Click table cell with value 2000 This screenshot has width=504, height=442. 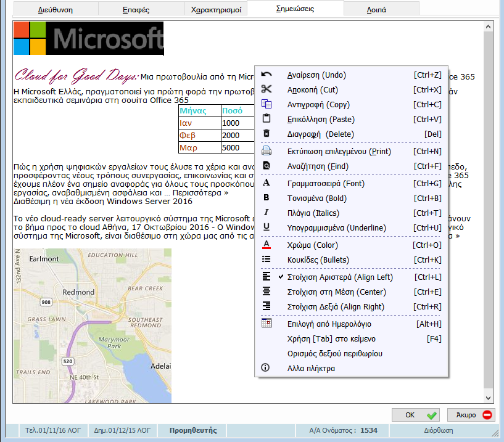tap(238, 135)
